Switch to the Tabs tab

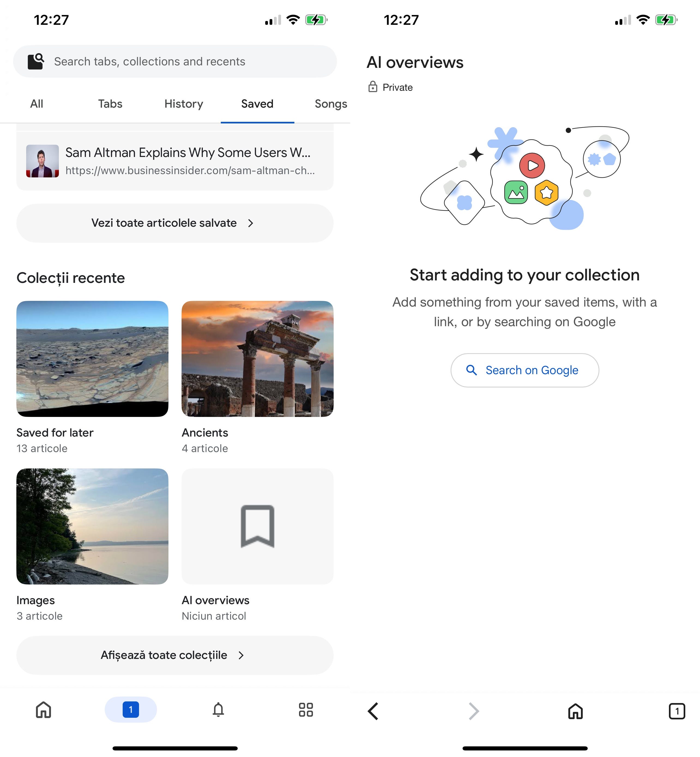coord(110,104)
